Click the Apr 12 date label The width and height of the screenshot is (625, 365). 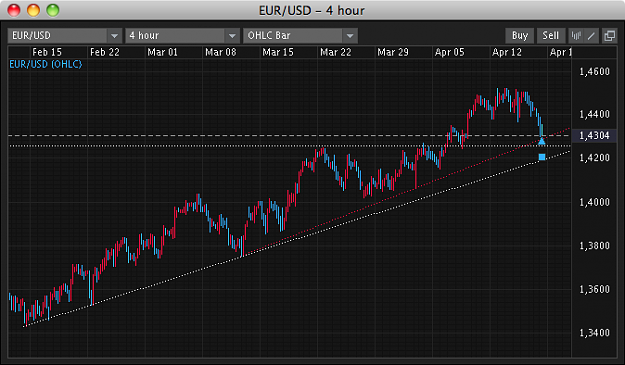pos(507,52)
